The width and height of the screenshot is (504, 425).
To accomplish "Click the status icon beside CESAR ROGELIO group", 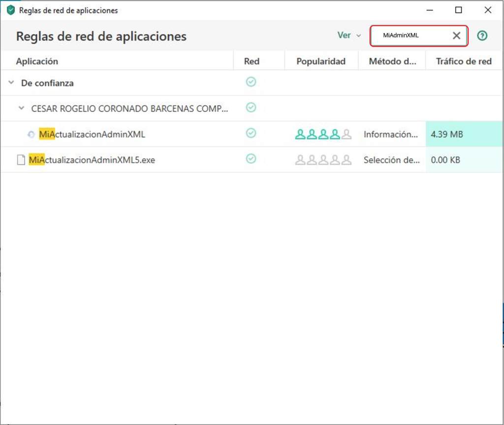I will pos(251,108).
